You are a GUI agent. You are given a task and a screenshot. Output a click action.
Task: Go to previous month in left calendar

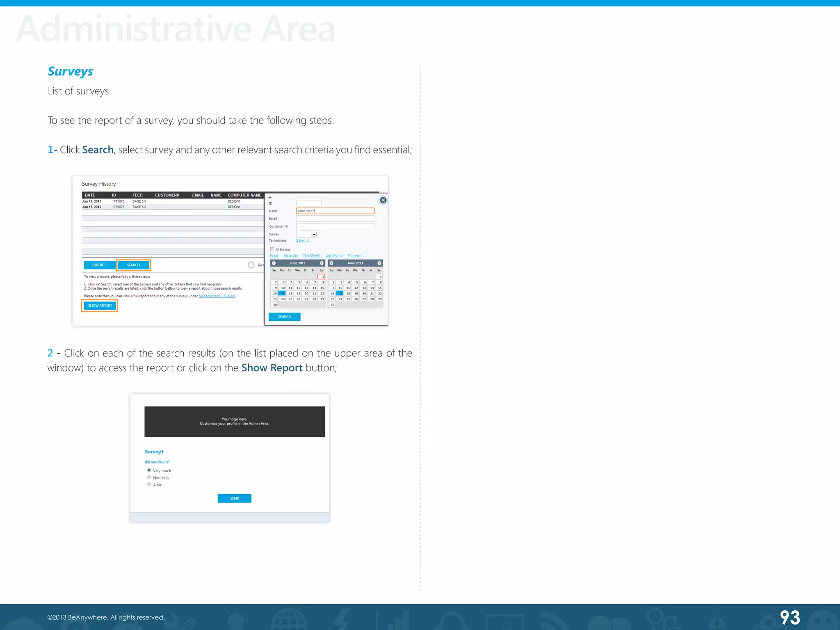274,263
